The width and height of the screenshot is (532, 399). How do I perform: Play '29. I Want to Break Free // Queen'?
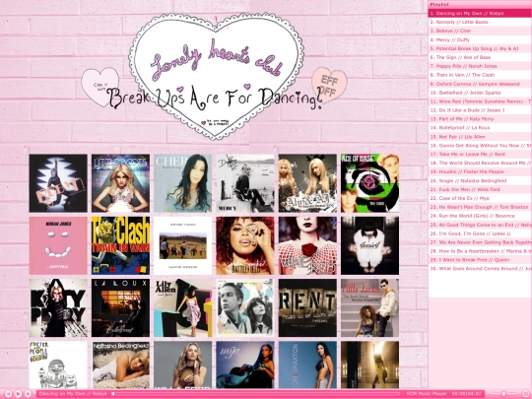point(480,260)
